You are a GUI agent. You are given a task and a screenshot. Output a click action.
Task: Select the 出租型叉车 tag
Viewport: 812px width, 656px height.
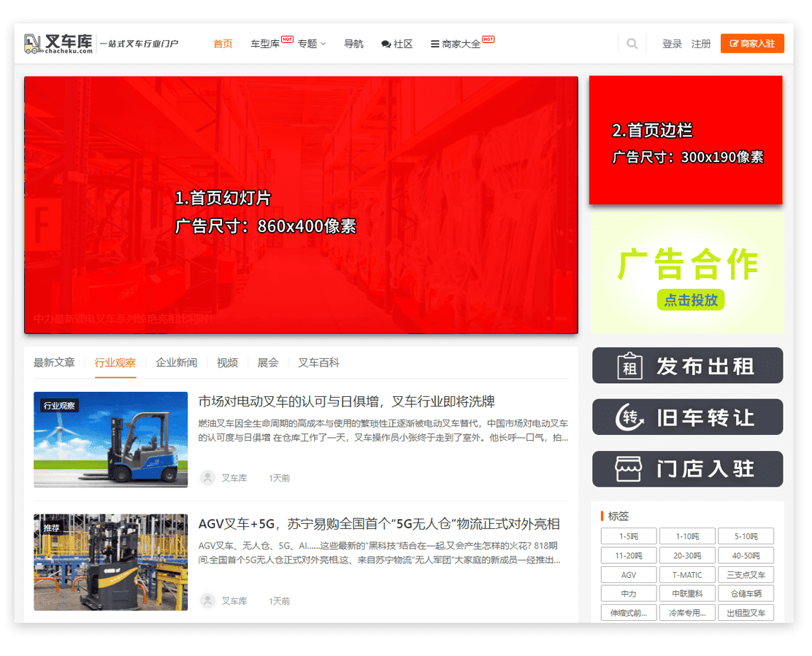pyautogui.click(x=746, y=612)
